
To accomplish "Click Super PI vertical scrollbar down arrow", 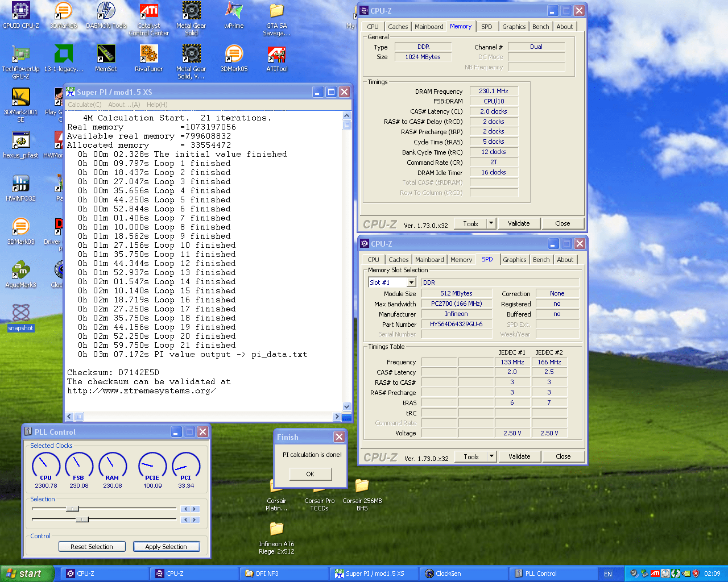I will 347,406.
